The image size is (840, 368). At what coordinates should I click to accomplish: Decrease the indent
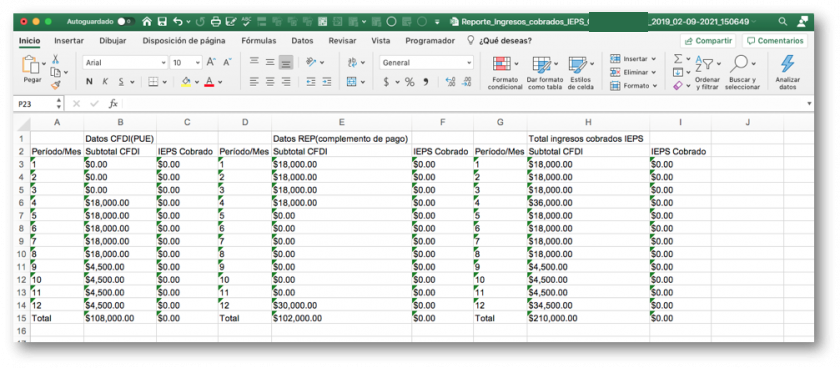(311, 82)
